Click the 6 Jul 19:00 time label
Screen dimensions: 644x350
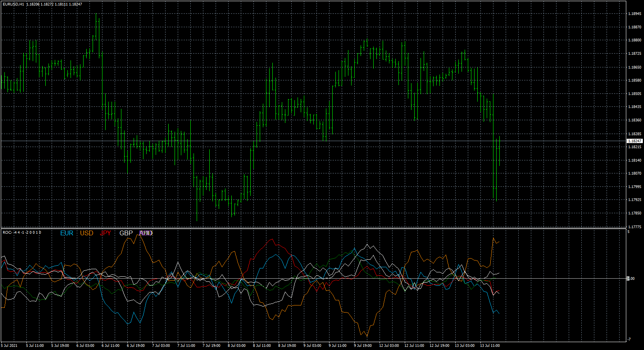tap(136, 346)
